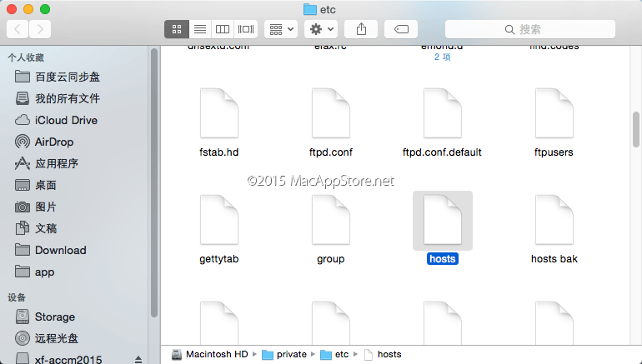This screenshot has width=642, height=364.
Task: Go forward with the forward arrow
Action: coord(39,29)
